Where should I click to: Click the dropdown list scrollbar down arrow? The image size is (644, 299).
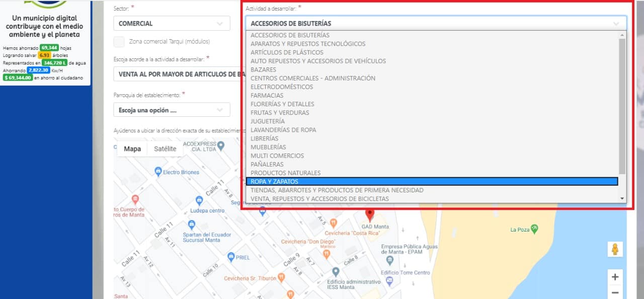click(x=622, y=199)
